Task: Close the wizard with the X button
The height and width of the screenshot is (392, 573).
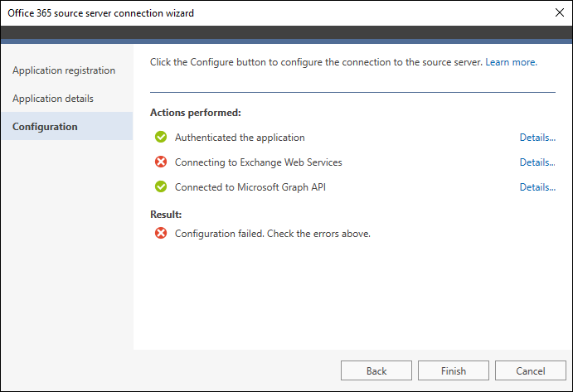Action: pos(560,12)
